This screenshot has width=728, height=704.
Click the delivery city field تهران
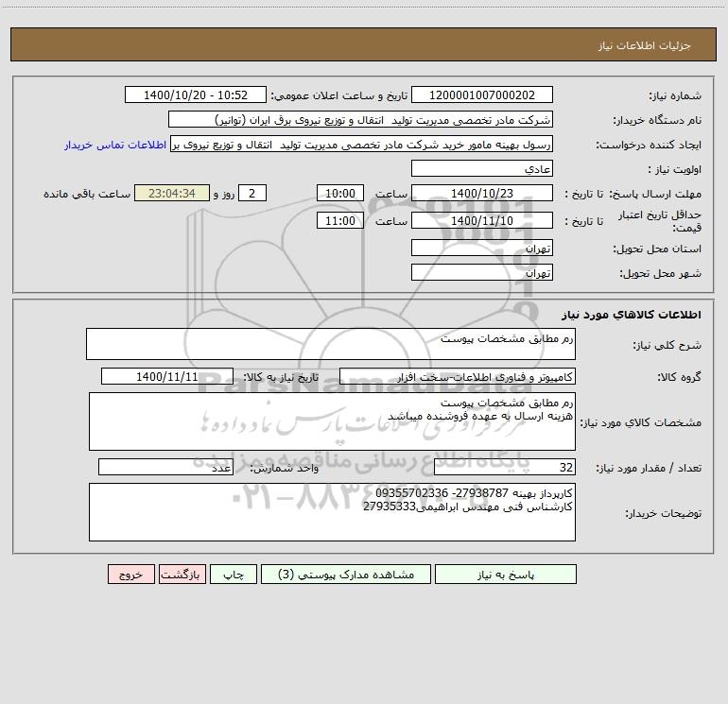click(482, 272)
